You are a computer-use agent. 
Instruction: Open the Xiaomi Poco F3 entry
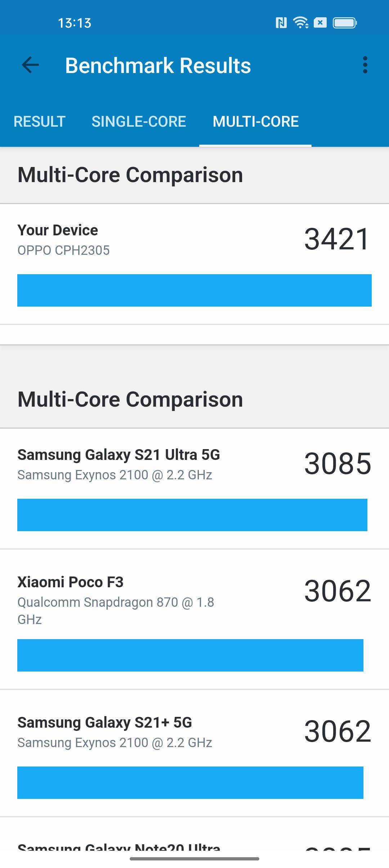(x=194, y=619)
